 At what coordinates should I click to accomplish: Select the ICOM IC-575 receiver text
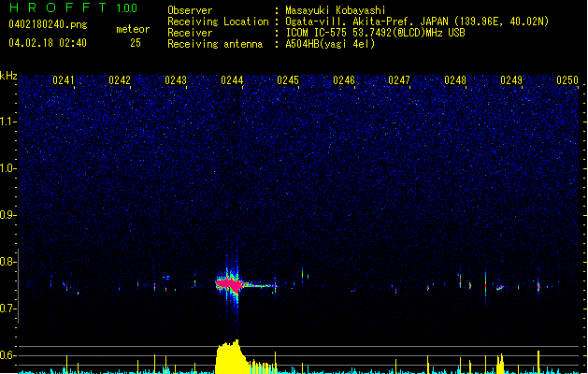[x=375, y=33]
